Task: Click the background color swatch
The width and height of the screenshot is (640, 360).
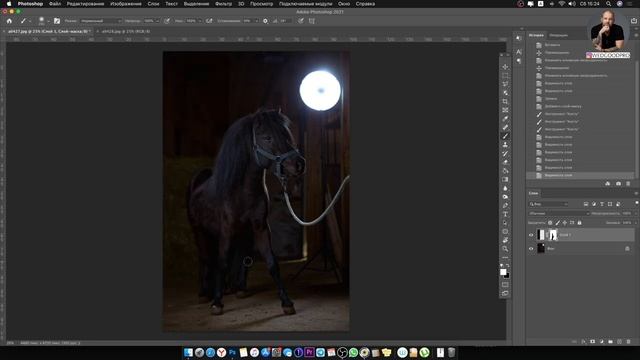Action: pos(507,276)
